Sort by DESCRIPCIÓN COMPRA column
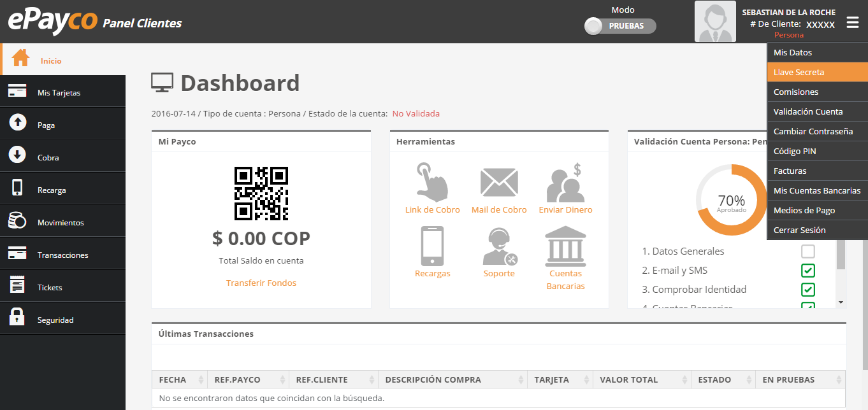 (453, 379)
